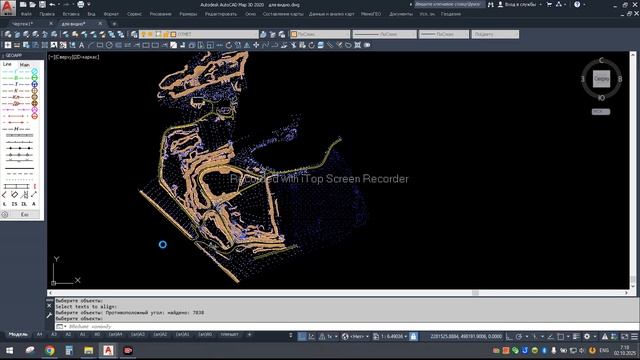Image resolution: width=640 pixels, height=360 pixels.
Task: Open the Правка menu
Action: click(47, 14)
